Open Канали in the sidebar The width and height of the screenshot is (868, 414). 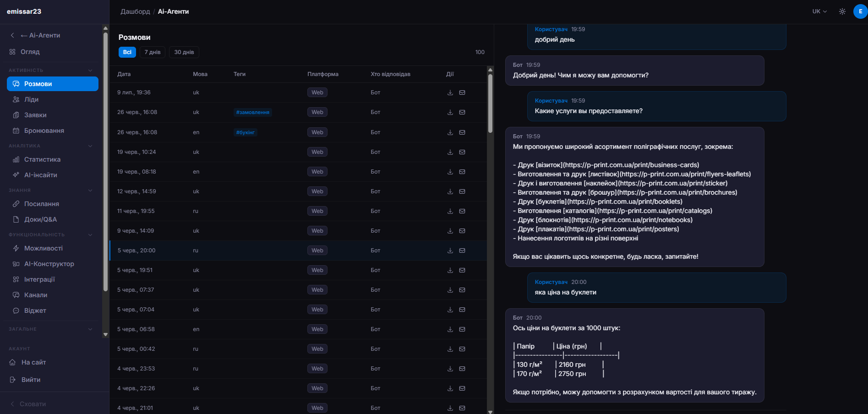point(53,295)
